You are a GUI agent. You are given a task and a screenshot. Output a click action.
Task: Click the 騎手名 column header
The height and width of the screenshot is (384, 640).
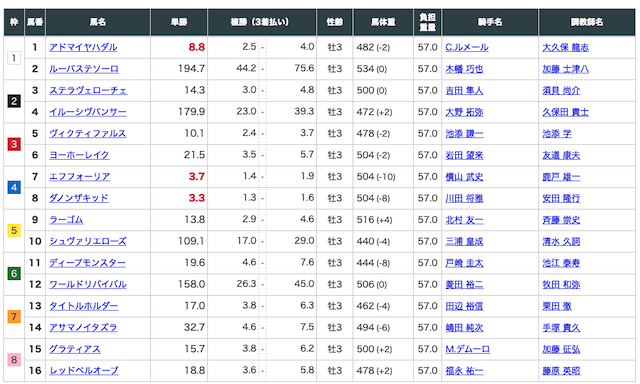[x=490, y=22]
